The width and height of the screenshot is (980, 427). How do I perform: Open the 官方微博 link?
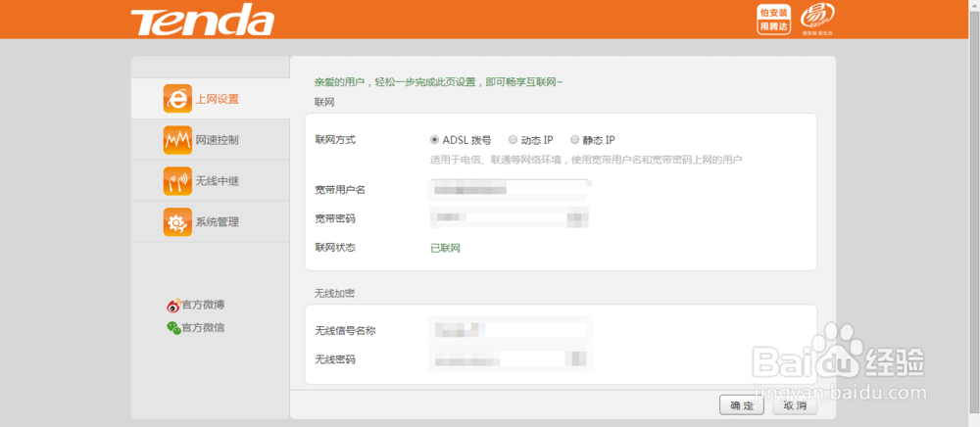click(x=203, y=306)
